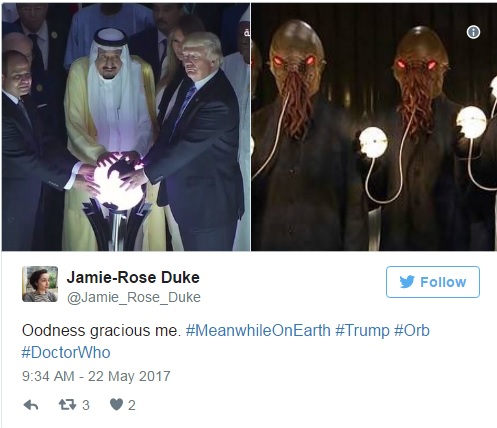This screenshot has width=497, height=428.
Task: Click the like count 2
Action: click(132, 405)
